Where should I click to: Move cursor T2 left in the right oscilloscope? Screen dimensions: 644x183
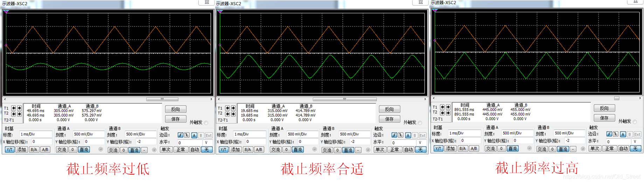[x=443, y=113]
